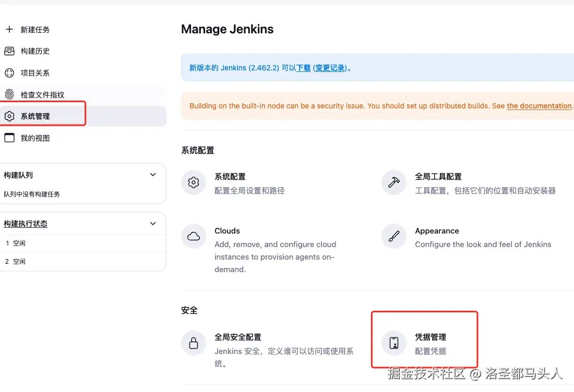Click the 配置凭据 description text
574x392 pixels.
click(430, 351)
